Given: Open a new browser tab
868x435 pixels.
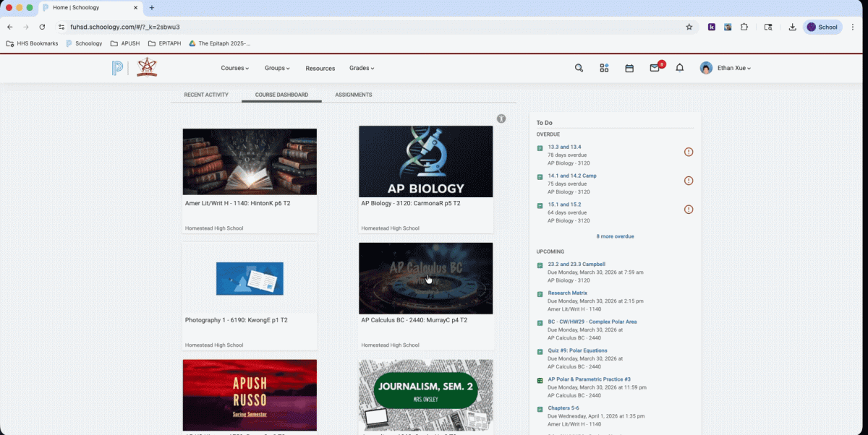Looking at the screenshot, I should (x=152, y=8).
